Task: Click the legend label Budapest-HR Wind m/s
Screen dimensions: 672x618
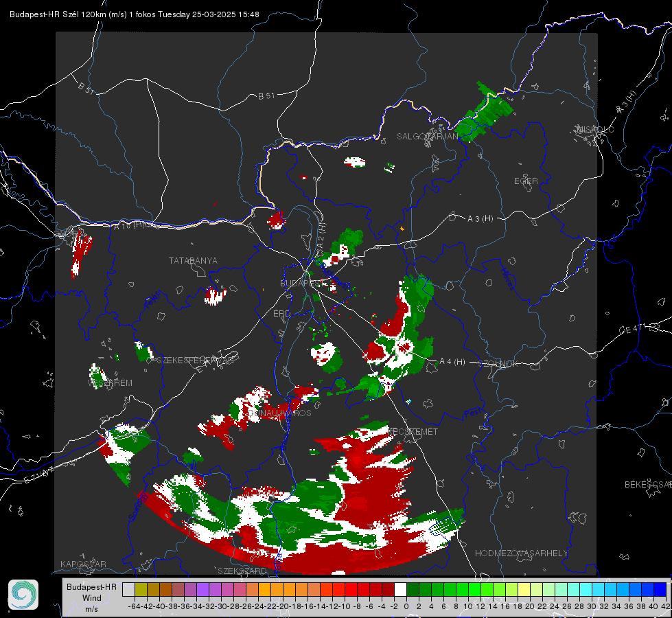Action: click(92, 598)
